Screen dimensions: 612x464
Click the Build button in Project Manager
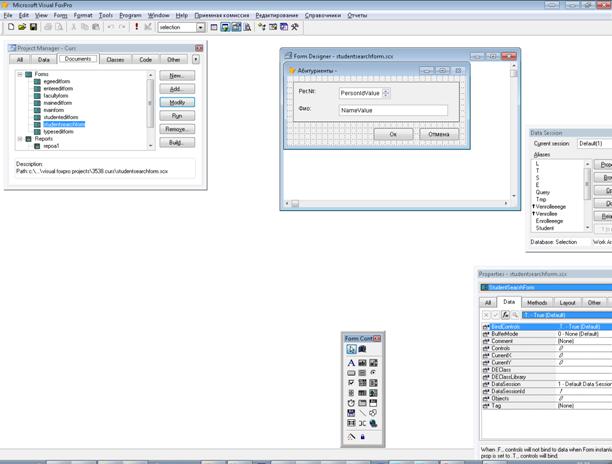coord(177,142)
